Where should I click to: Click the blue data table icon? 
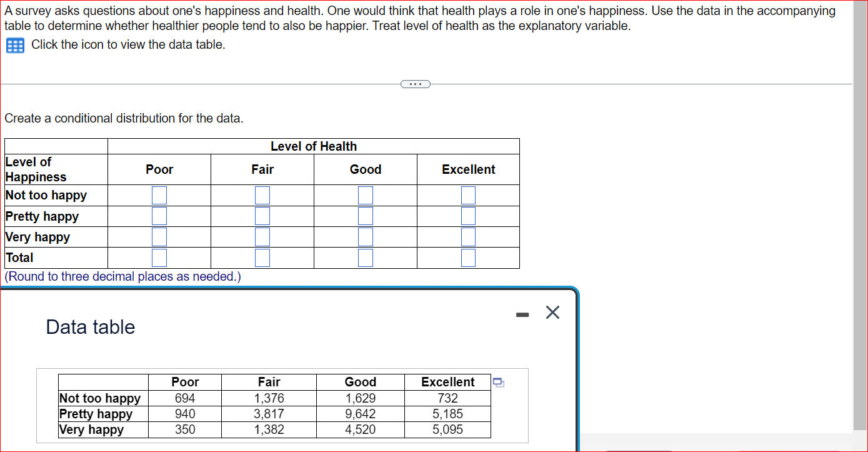[x=14, y=45]
